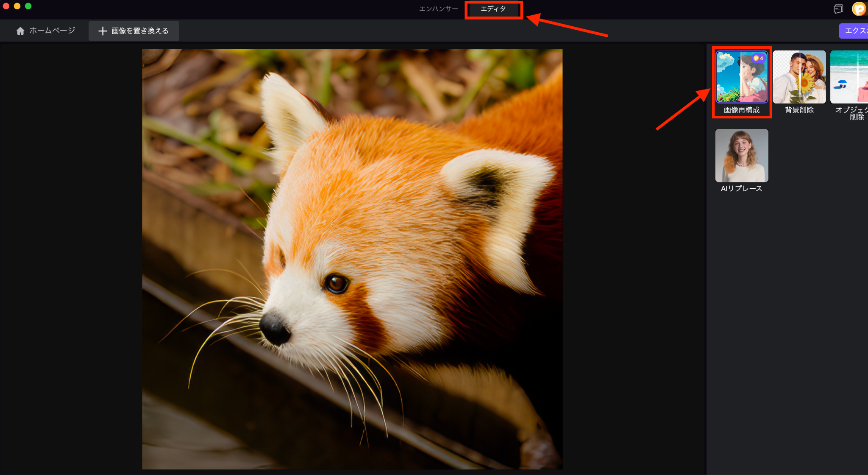The height and width of the screenshot is (475, 868).
Task: Open the feedback message icon
Action: (x=838, y=9)
